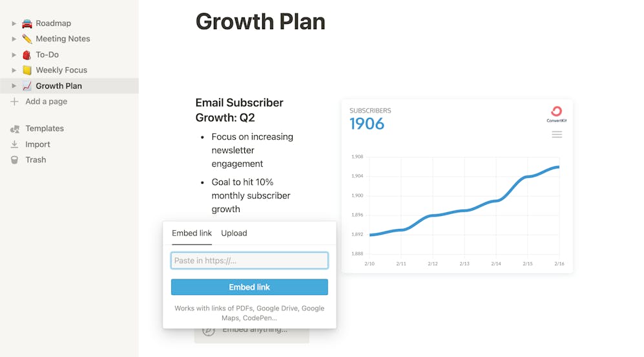Click Add a page in sidebar
Viewport: 644px width, 357px height.
[x=46, y=102]
